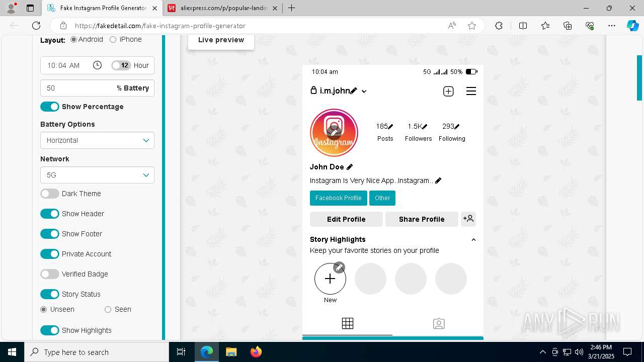Open the hamburger menu icon in Instagram preview
The width and height of the screenshot is (644, 362).
coord(471,91)
